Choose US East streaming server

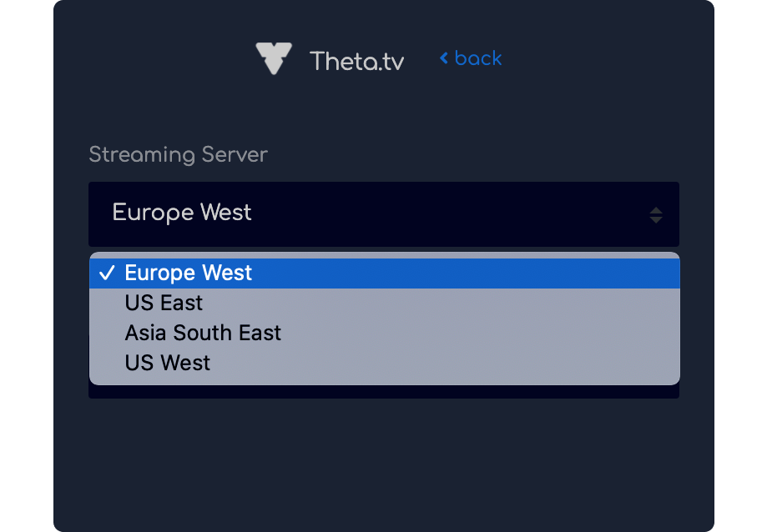click(385, 303)
